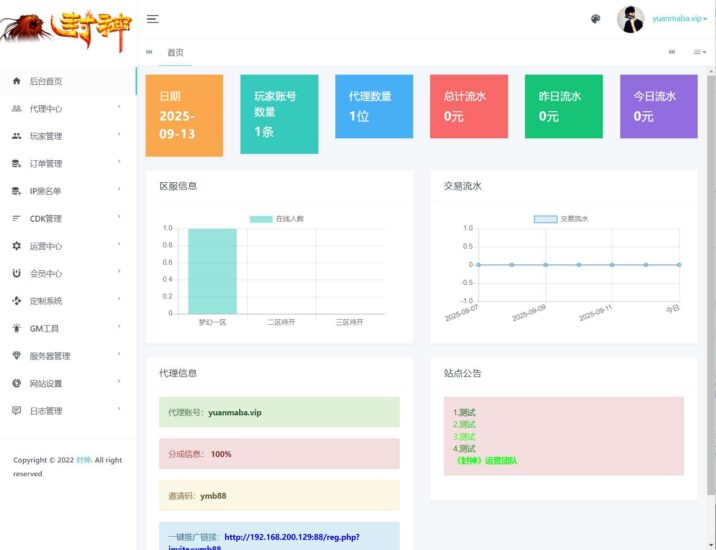Open the tab operations dropdown menu

coord(700,52)
